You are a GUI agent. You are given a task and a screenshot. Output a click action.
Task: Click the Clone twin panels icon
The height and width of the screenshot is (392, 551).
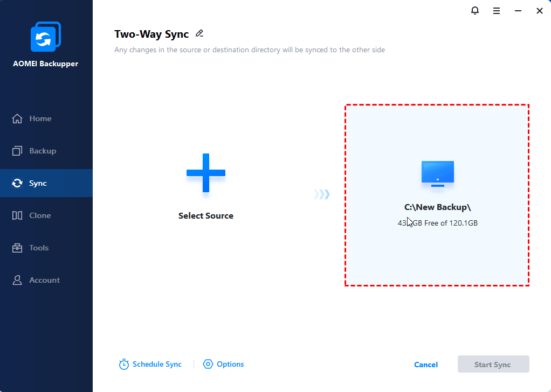click(17, 215)
